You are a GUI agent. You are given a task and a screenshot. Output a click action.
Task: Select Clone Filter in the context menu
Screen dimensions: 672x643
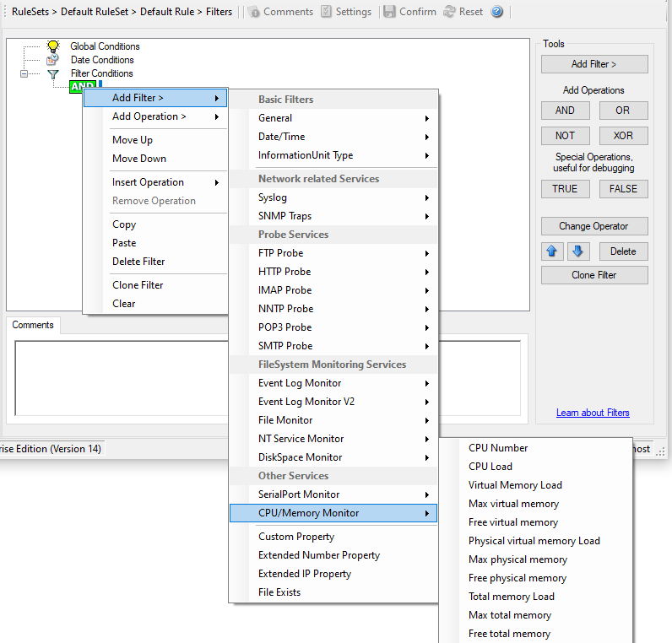click(x=138, y=285)
